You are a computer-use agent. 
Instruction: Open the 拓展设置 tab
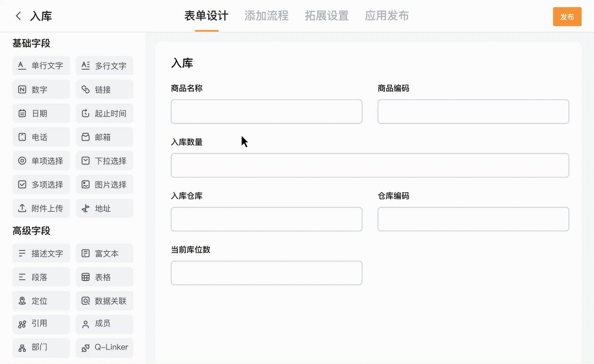pyautogui.click(x=327, y=16)
